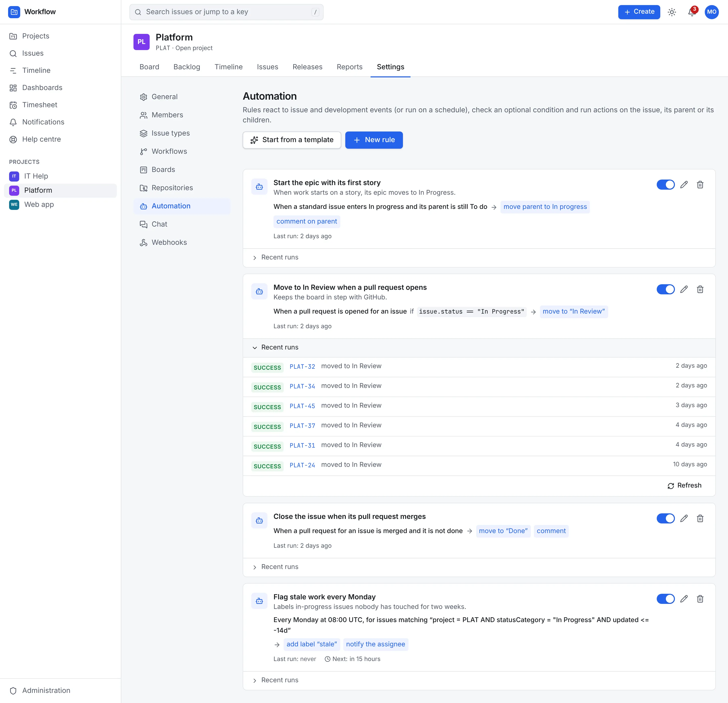
Task: Disable the 'Close the issue' merge rule toggle
Action: point(665,518)
